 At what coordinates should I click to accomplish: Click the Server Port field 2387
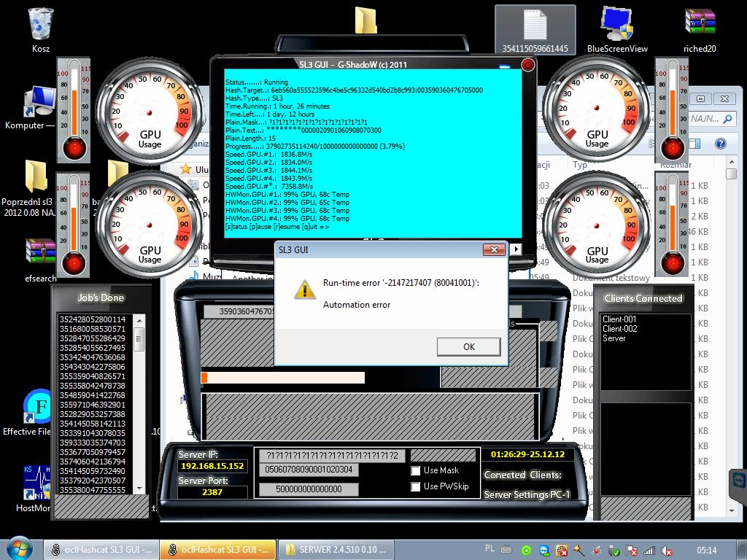pos(212,492)
